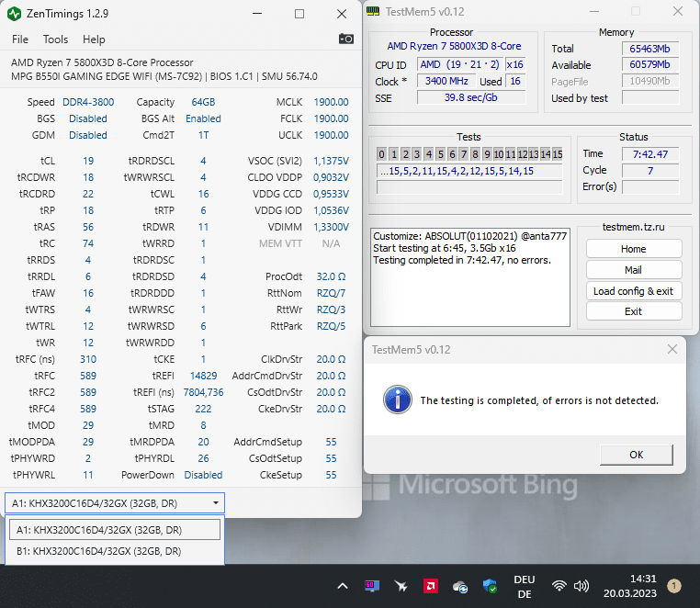
Task: Click the TestMem5 memory chip title icon
Action: [x=373, y=12]
